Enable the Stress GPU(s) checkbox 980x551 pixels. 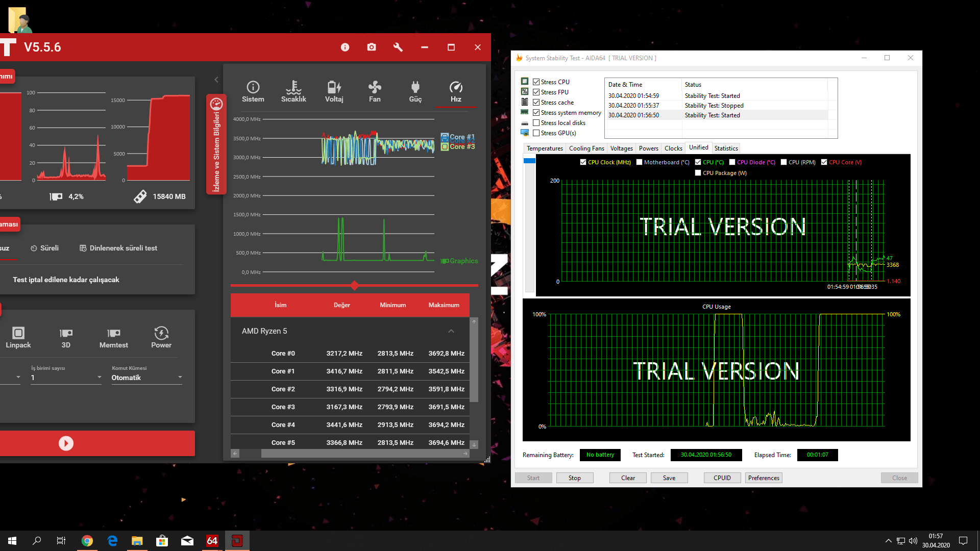tap(536, 133)
